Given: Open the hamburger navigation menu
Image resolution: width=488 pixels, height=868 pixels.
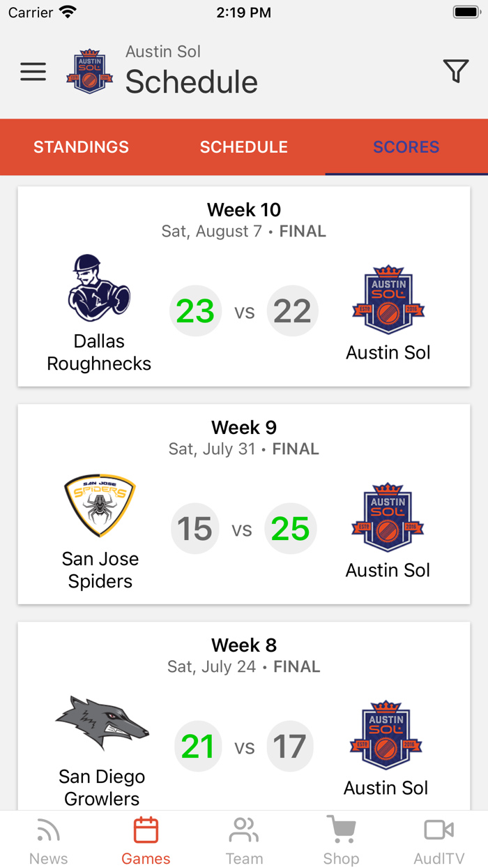Looking at the screenshot, I should point(33,72).
